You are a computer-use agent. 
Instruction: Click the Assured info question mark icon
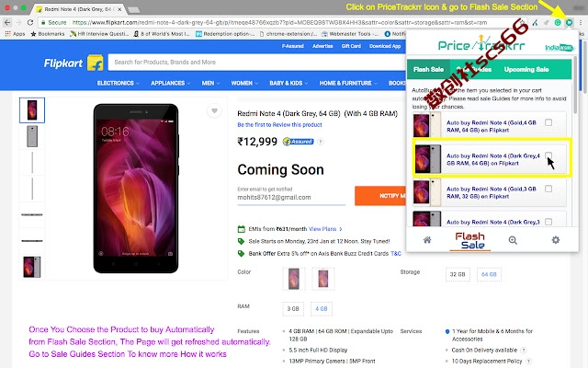(321, 142)
